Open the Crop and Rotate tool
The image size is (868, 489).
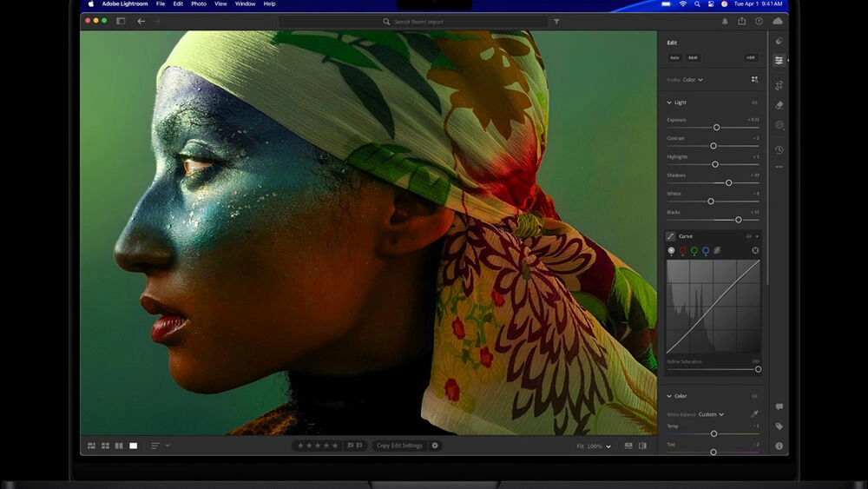coord(779,85)
